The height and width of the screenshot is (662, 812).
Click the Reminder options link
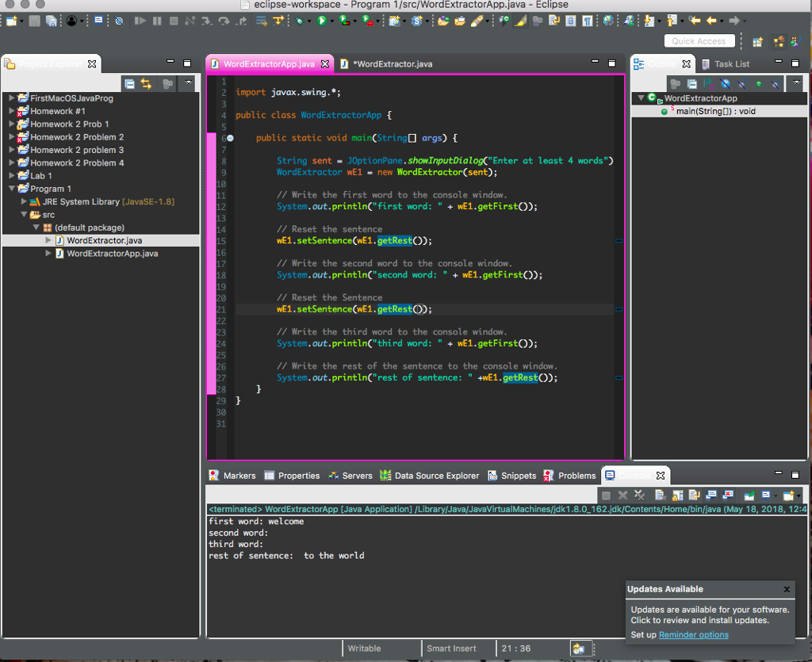click(693, 634)
